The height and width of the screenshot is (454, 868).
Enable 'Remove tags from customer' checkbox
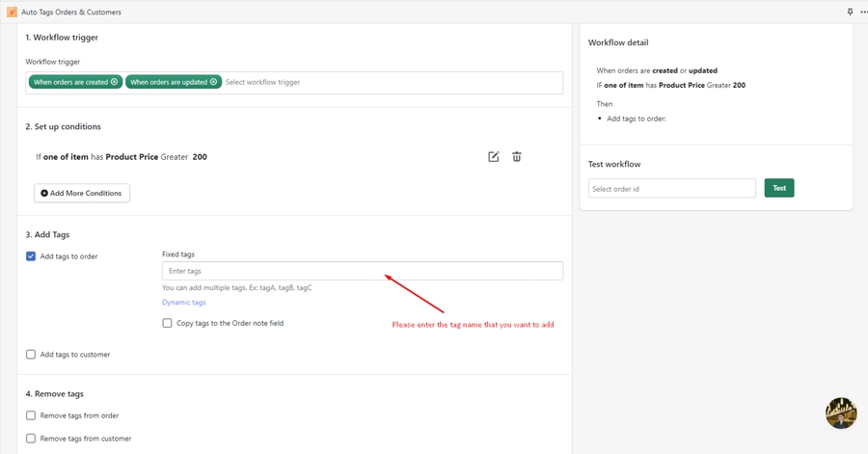click(31, 439)
